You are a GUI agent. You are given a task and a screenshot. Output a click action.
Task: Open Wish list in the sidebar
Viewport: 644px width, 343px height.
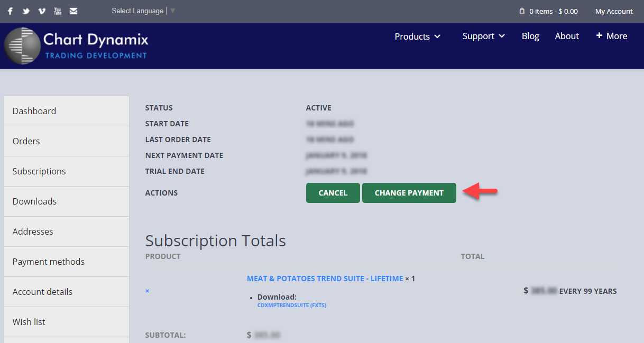point(67,322)
